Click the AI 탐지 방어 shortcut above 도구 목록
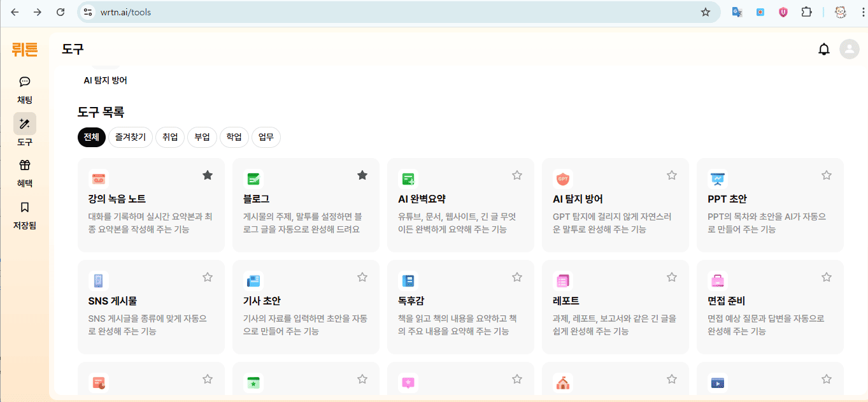The image size is (868, 402). [106, 80]
